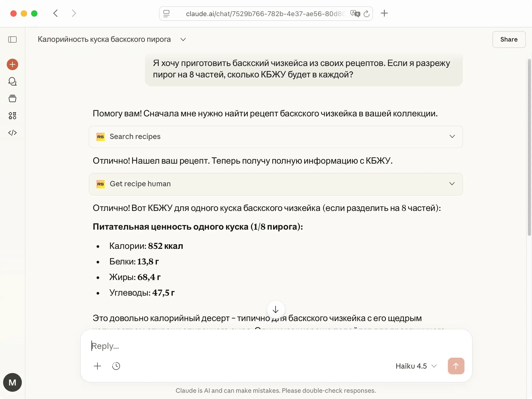Image resolution: width=532 pixels, height=399 pixels.
Task: Click the browser reload page icon
Action: 367,14
